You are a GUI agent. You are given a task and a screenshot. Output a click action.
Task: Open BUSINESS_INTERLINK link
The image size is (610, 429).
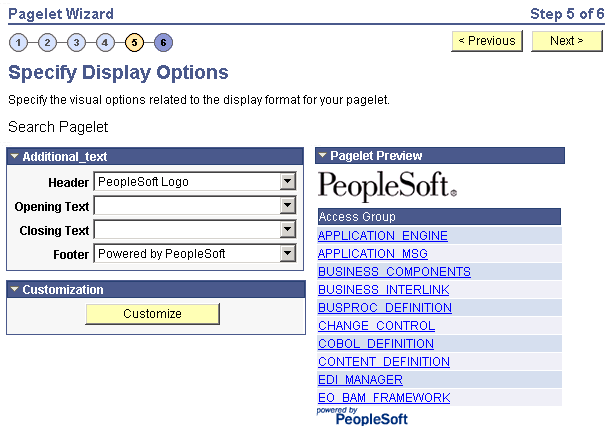(384, 290)
